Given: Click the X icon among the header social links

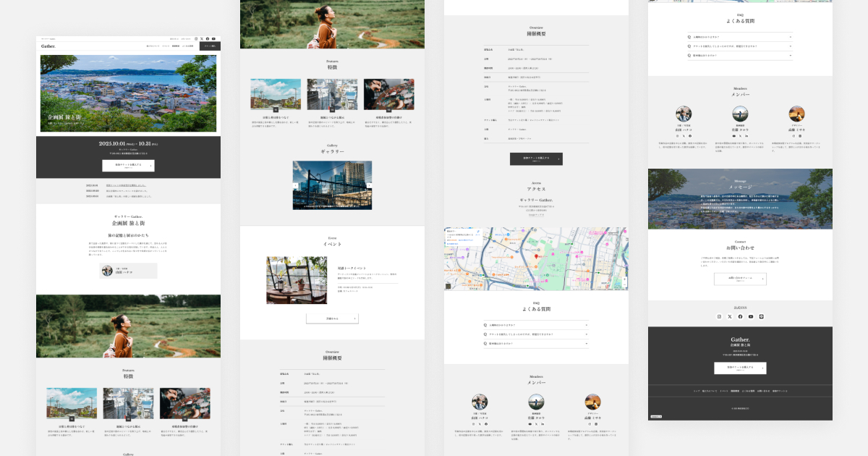Looking at the screenshot, I should (202, 38).
